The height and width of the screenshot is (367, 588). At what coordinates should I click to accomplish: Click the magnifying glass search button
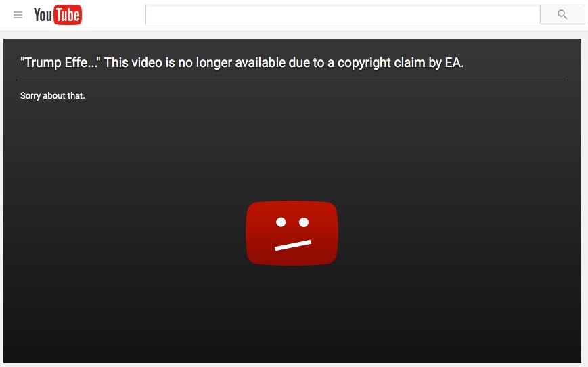pyautogui.click(x=562, y=15)
